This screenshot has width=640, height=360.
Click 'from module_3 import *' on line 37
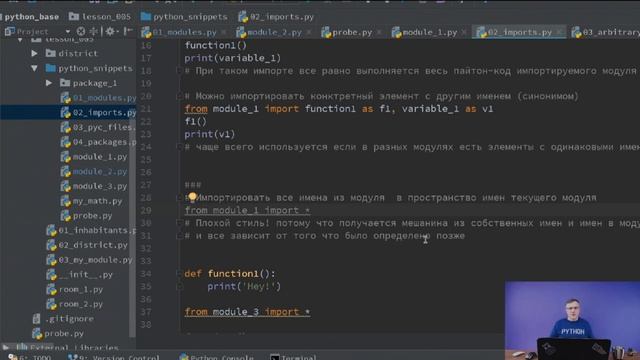tap(247, 312)
